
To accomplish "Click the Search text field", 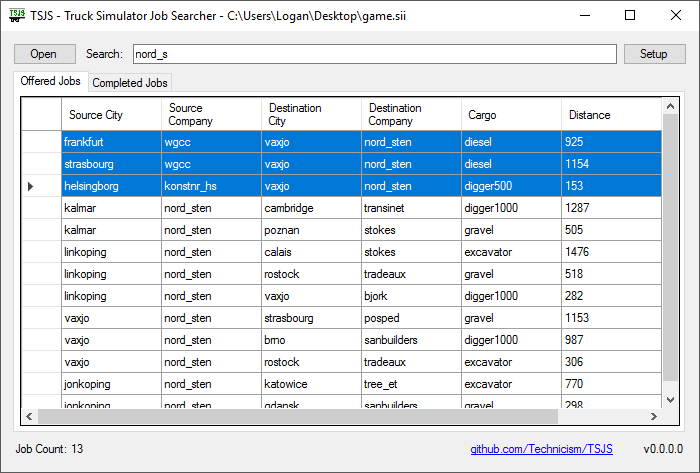I will tap(374, 54).
